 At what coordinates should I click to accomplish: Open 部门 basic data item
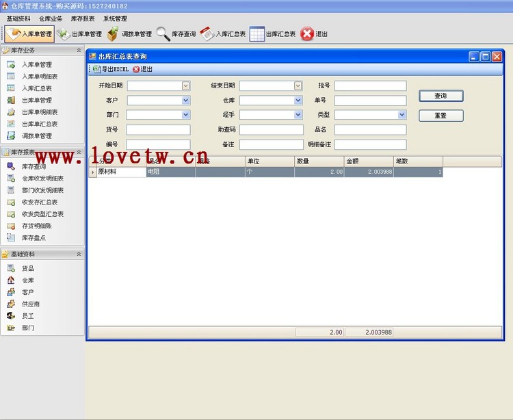tap(28, 328)
